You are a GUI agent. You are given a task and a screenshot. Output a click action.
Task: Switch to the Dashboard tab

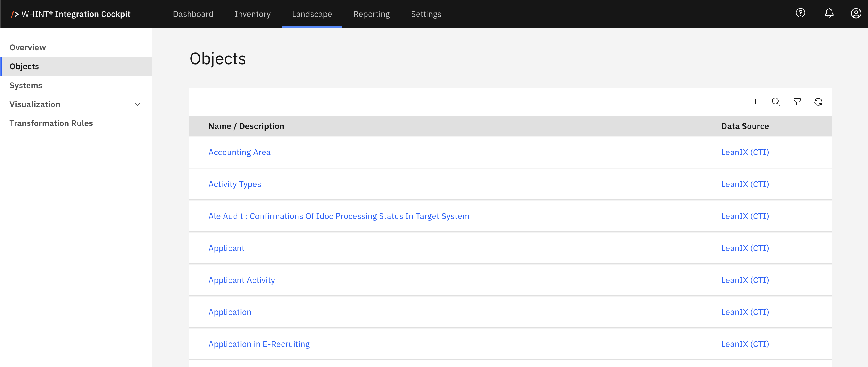193,14
